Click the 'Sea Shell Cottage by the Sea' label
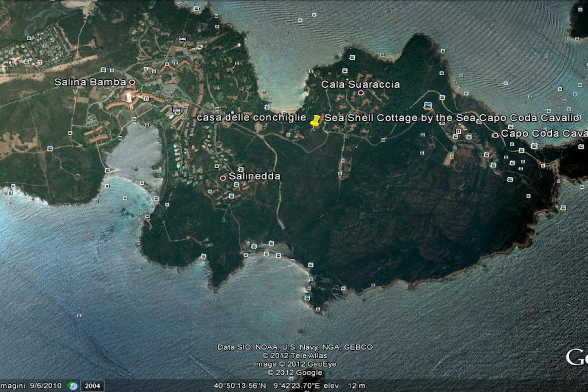588x392 pixels. pos(401,118)
